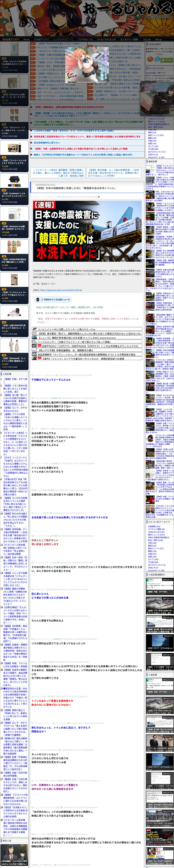The image size is (174, 868).
Task: Open the 民主党政権時代に戻りたい headline
Action: pyautogui.click(x=47, y=142)
